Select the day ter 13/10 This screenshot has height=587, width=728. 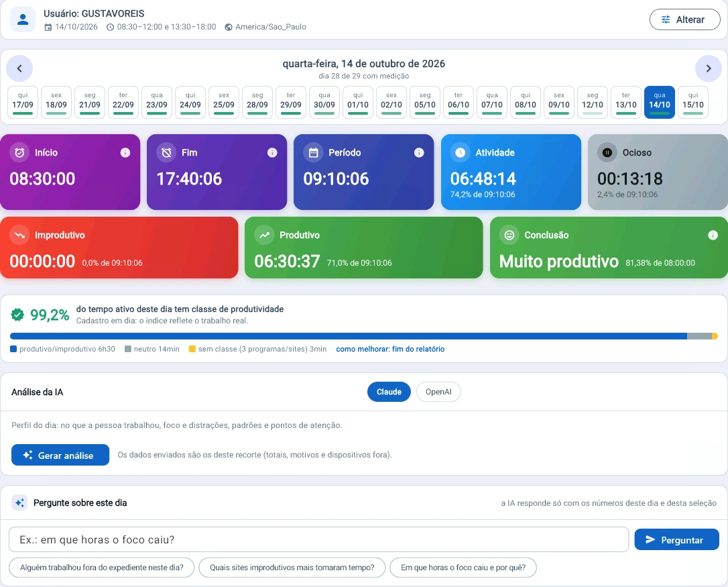click(x=626, y=102)
